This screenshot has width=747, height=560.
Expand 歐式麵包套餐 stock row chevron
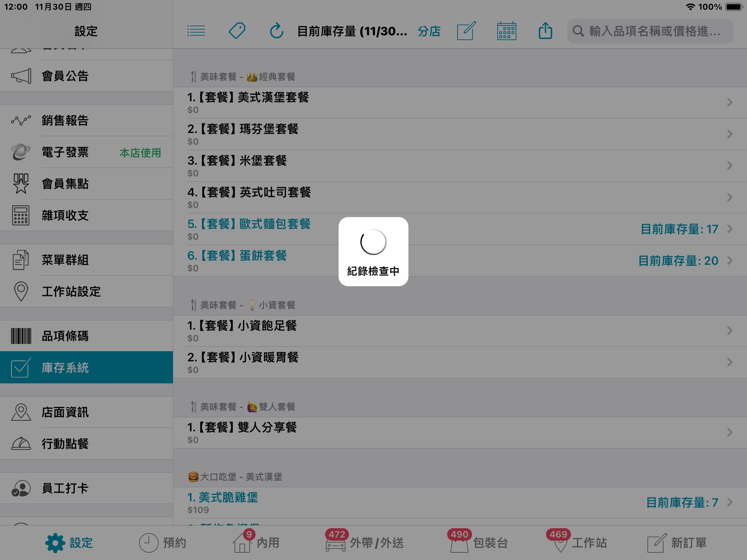pos(730,229)
